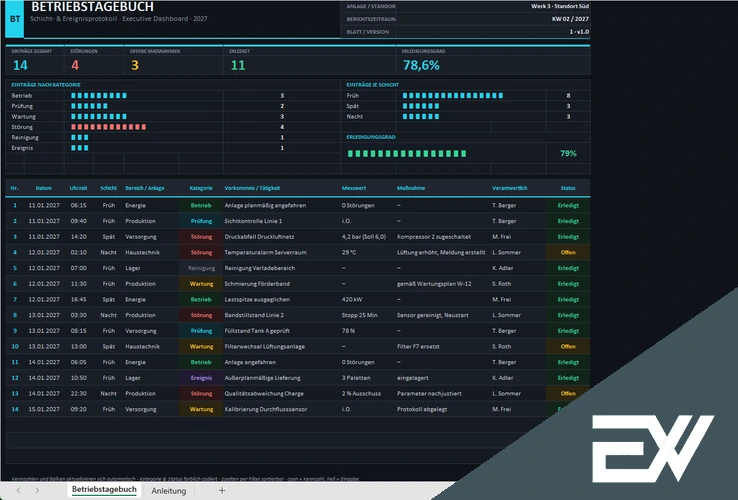Select the Datum column header
The image size is (738, 500).
[44, 188]
